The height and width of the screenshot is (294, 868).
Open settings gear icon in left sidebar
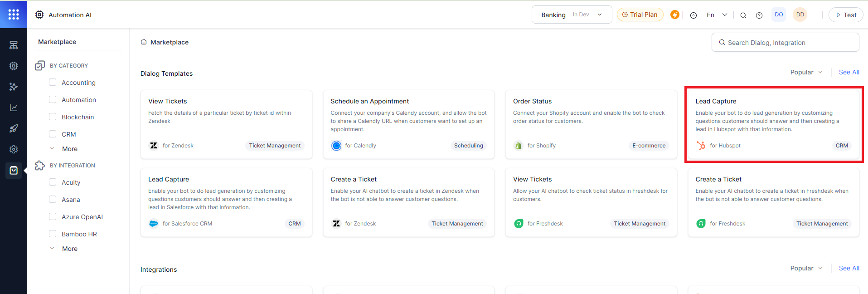tap(14, 149)
